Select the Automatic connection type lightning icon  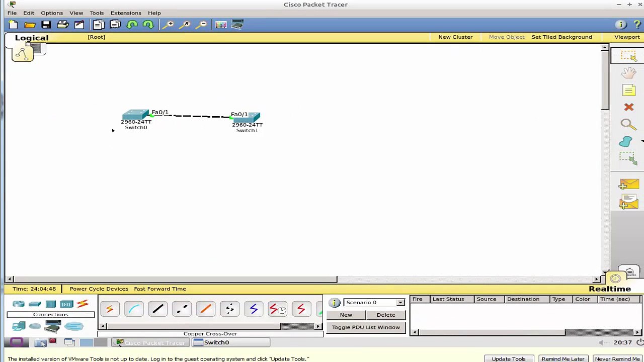(110, 309)
